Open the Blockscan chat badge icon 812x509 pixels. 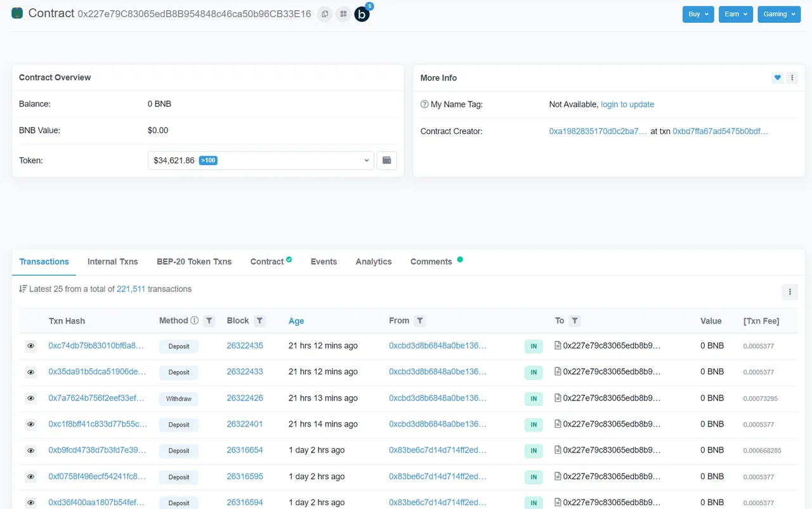[362, 14]
